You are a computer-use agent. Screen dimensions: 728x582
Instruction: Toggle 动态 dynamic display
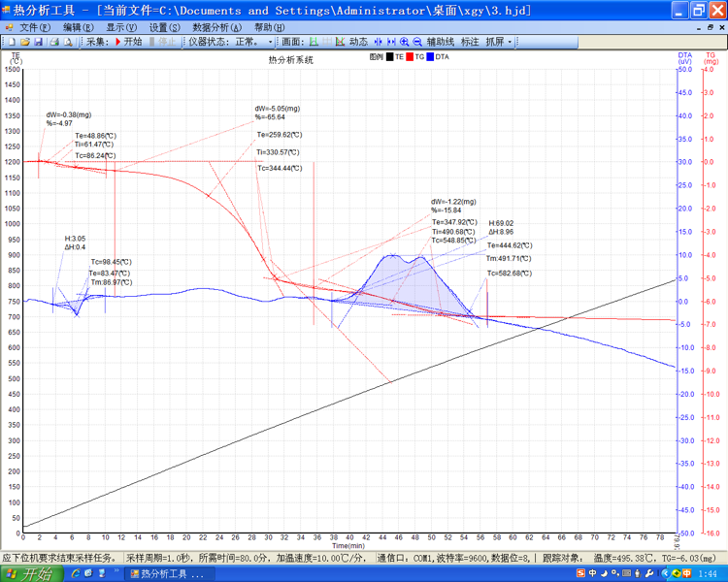[358, 42]
